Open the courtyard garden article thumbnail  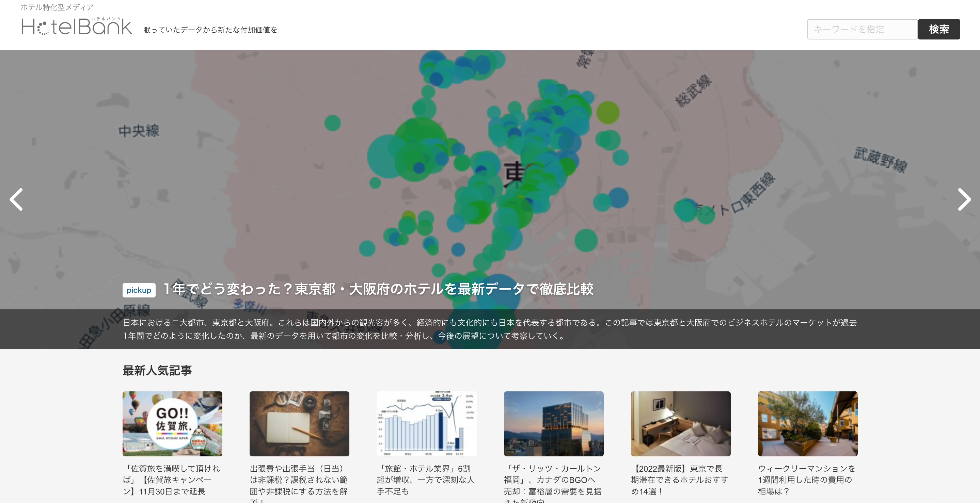[807, 424]
